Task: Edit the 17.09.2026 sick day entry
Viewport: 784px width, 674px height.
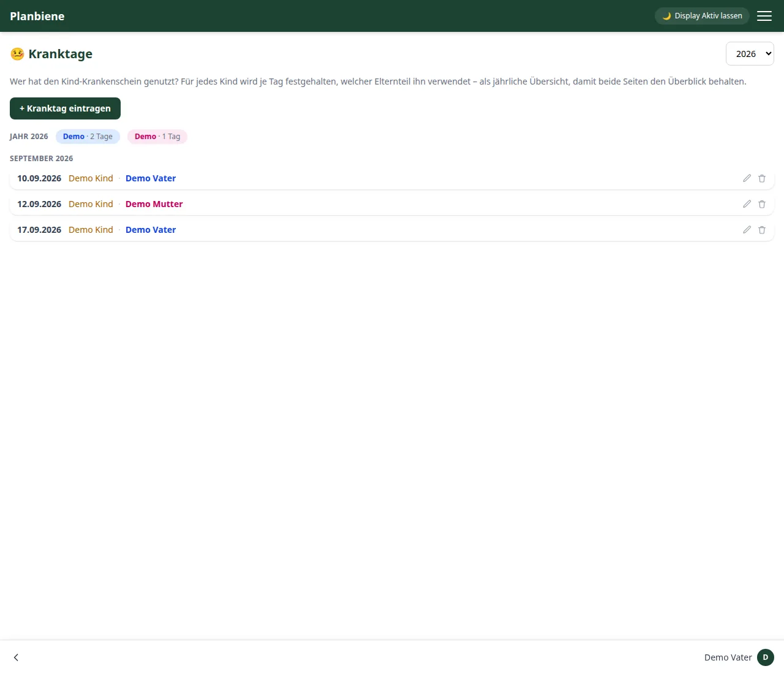Action: (x=747, y=230)
